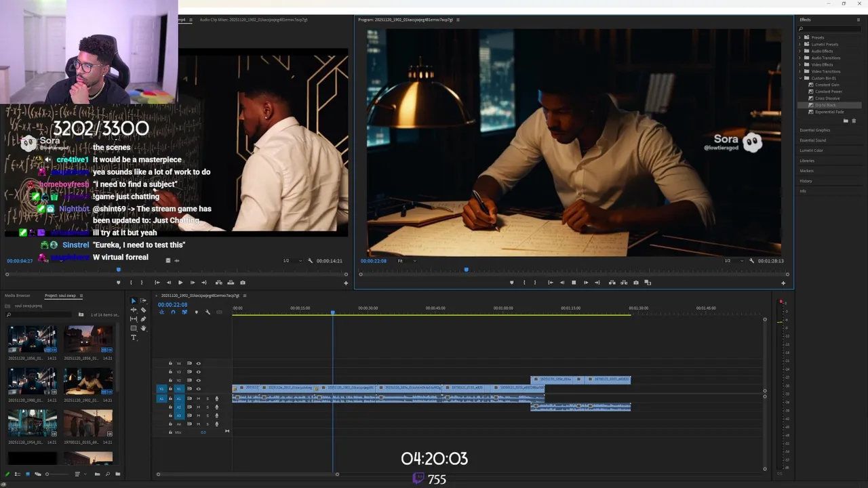Expand Lumetri Presets folder
The image size is (868, 488).
800,44
